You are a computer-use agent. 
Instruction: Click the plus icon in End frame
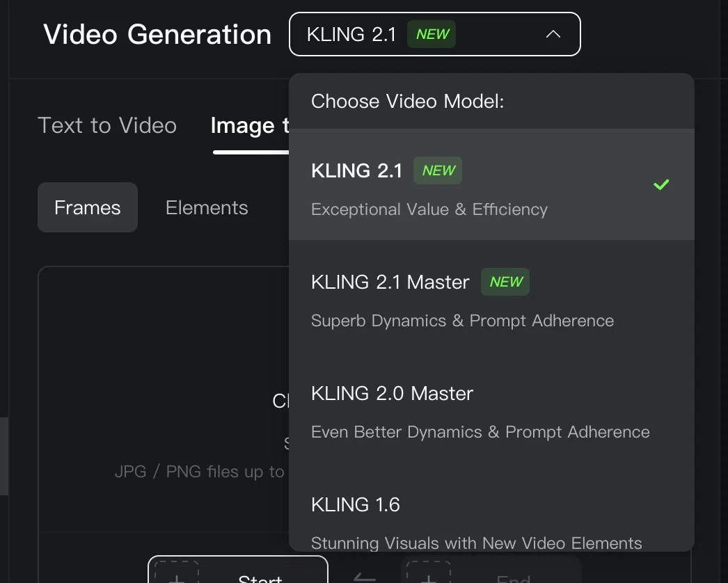pyautogui.click(x=428, y=578)
